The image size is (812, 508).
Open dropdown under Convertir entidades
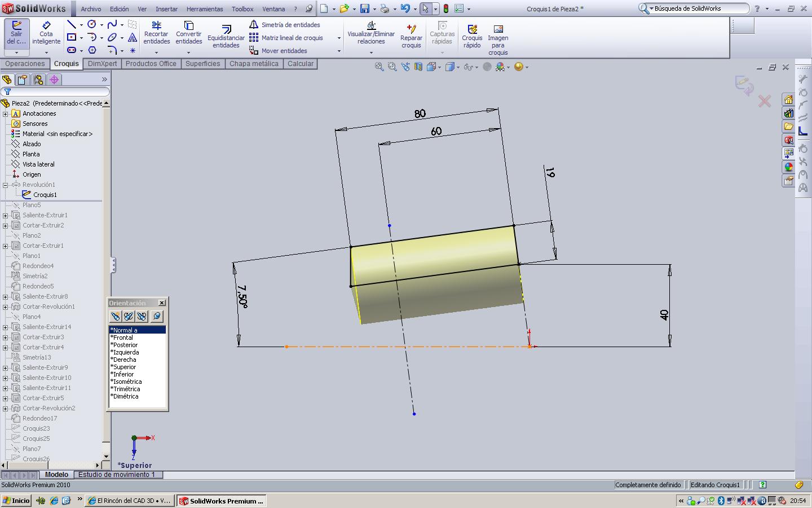189,52
